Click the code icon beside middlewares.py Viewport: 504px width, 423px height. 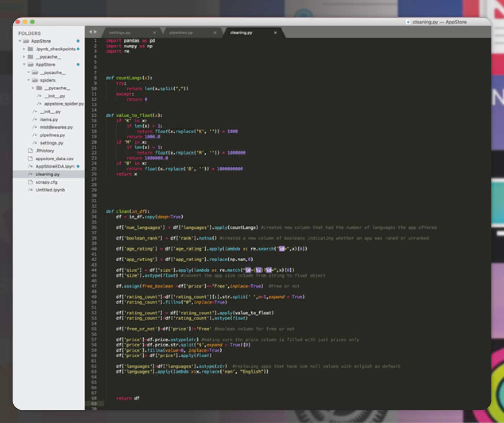click(x=35, y=127)
